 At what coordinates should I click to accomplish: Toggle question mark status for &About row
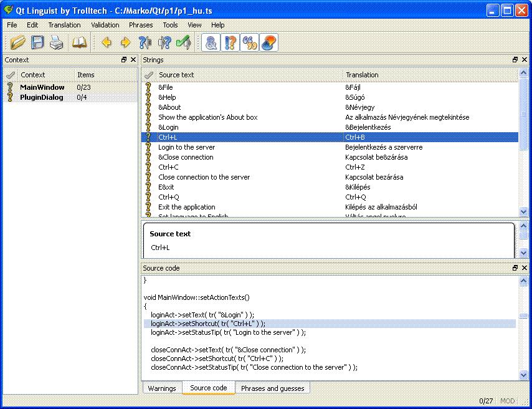148,107
